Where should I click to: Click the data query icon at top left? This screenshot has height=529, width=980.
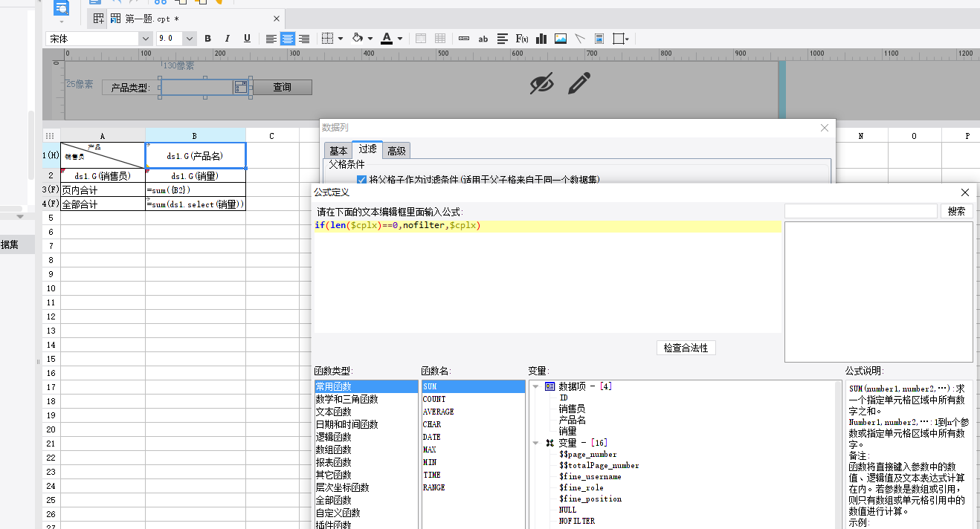[62, 9]
